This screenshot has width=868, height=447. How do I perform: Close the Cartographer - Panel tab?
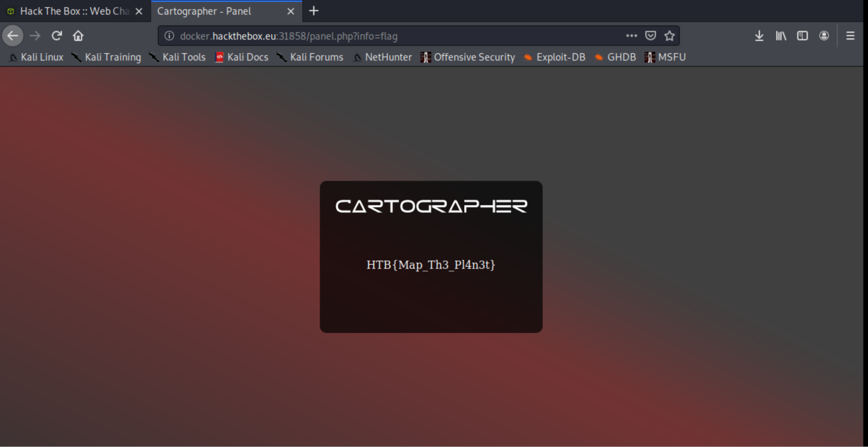point(291,11)
